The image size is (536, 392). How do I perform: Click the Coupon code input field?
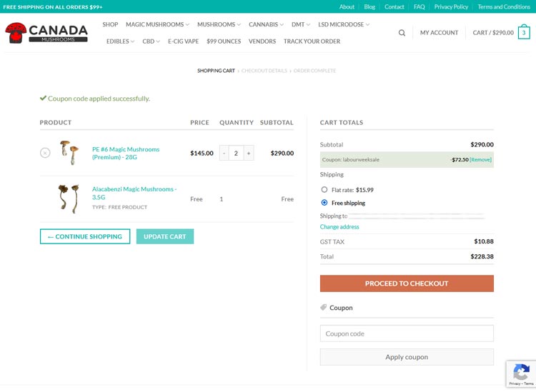407,333
